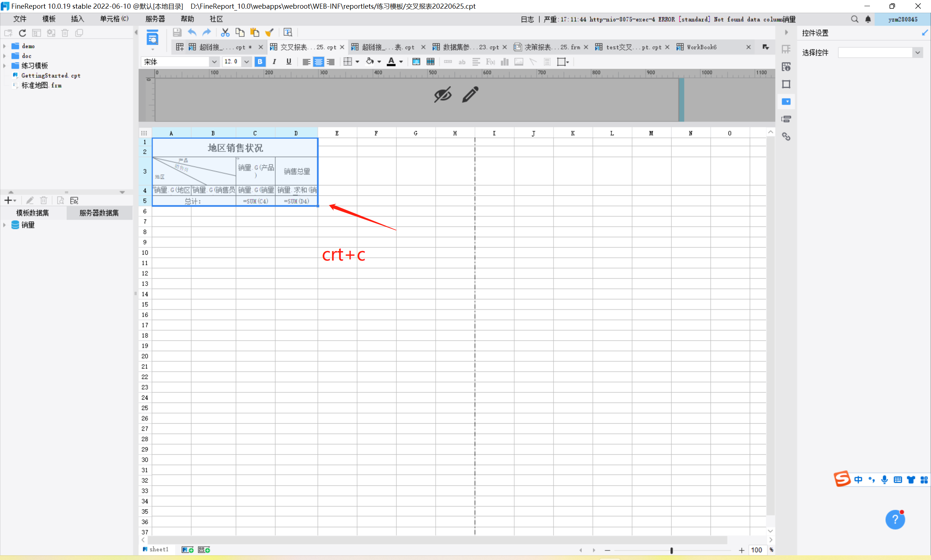Open the hyperlink panel icon
Image resolution: width=931 pixels, height=560 pixels.
point(786,136)
